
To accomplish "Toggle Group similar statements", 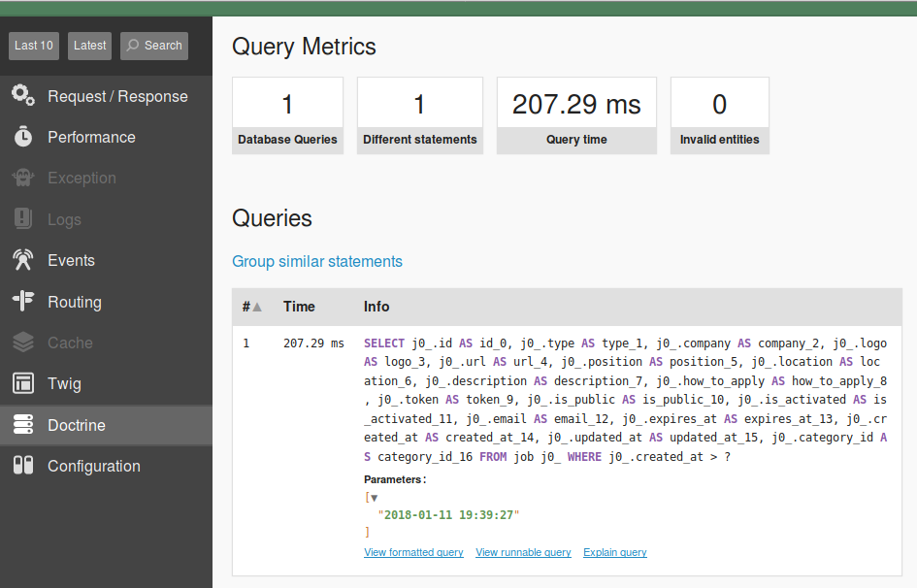I will point(316,261).
